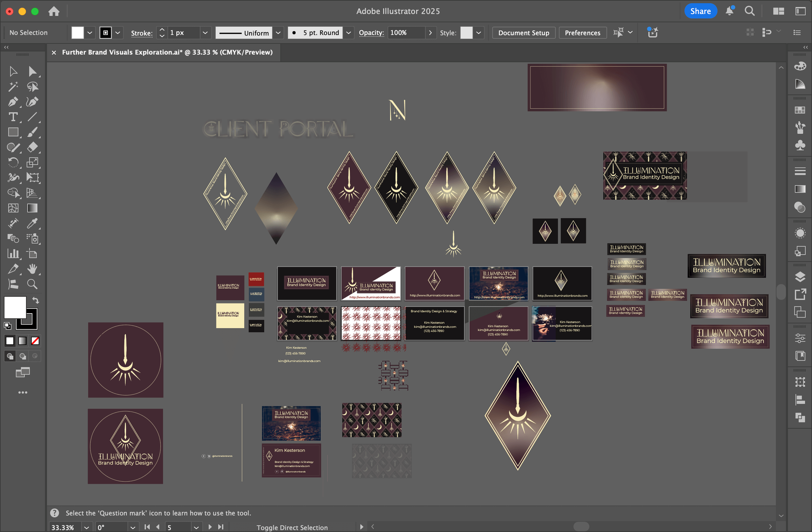Activate the Zoom tool

coord(32,284)
